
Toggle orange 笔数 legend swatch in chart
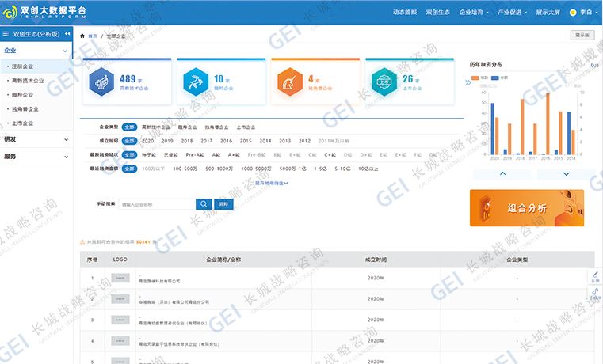click(475, 78)
